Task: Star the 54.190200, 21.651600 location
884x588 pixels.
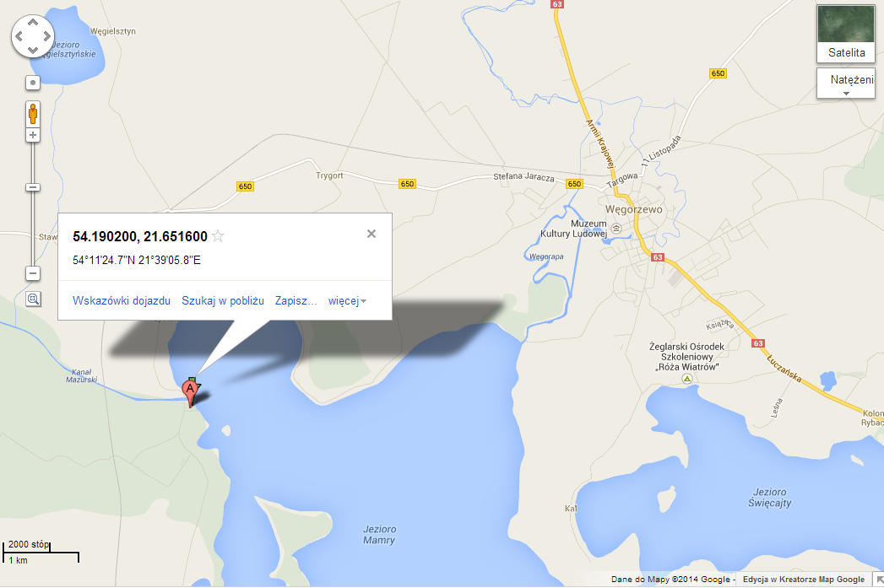Action: 218,236
